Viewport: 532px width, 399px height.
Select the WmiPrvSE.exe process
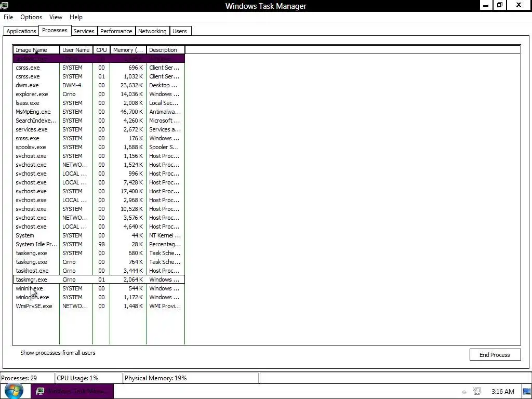tap(99, 305)
